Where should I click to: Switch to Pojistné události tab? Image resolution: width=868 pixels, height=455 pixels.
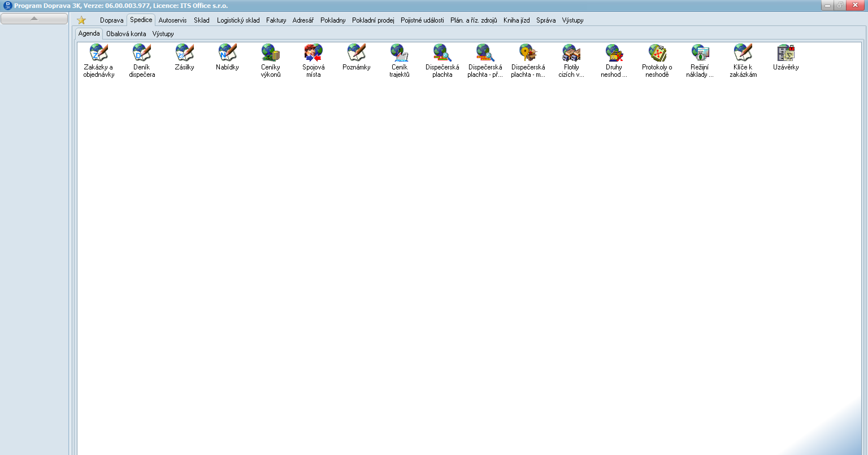click(x=422, y=20)
